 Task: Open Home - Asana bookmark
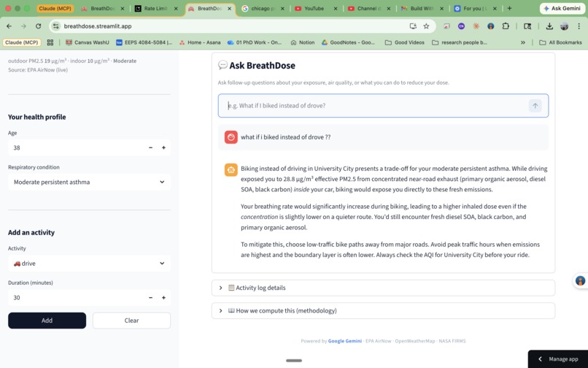pyautogui.click(x=199, y=42)
